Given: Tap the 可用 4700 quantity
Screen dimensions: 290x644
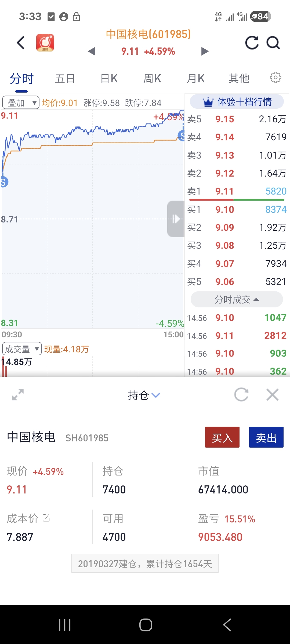Looking at the screenshot, I should pos(114,537).
